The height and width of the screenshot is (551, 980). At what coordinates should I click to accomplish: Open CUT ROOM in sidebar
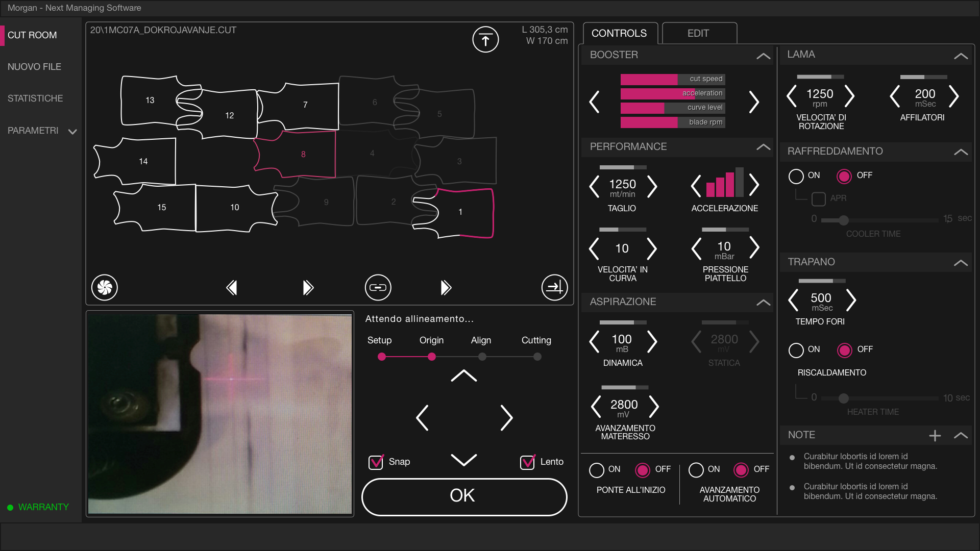[32, 35]
